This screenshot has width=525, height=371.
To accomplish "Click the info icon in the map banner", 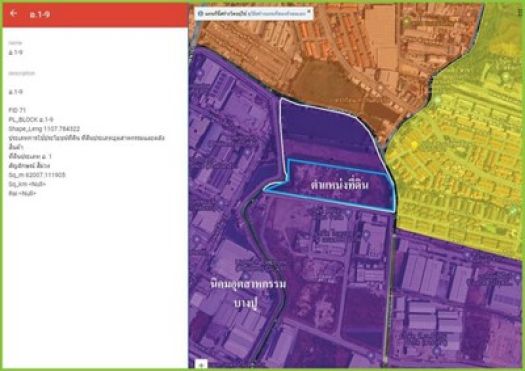I will pyautogui.click(x=200, y=14).
